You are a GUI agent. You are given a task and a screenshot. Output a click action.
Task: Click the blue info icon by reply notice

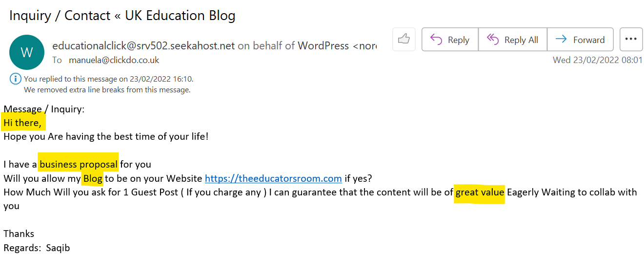(x=16, y=79)
